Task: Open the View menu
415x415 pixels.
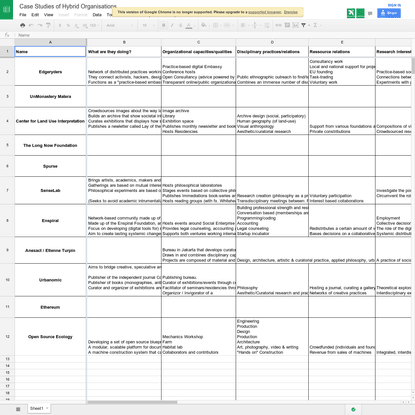Action: point(48,15)
